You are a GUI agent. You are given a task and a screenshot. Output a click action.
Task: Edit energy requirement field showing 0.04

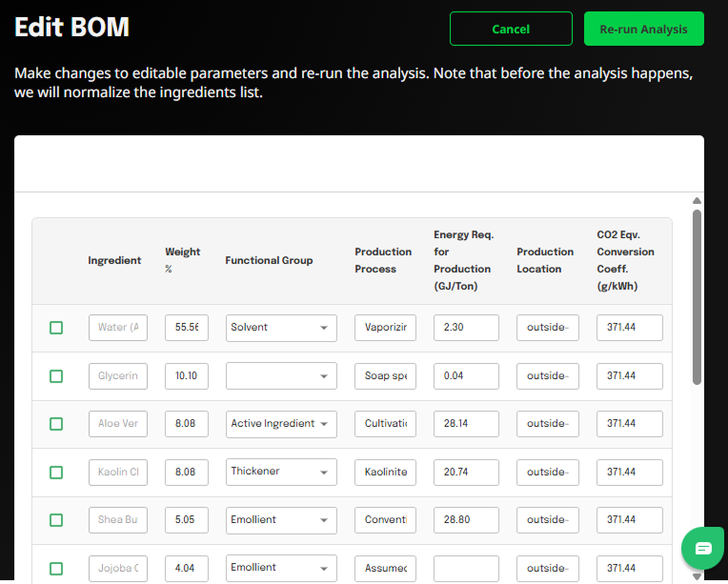click(466, 376)
